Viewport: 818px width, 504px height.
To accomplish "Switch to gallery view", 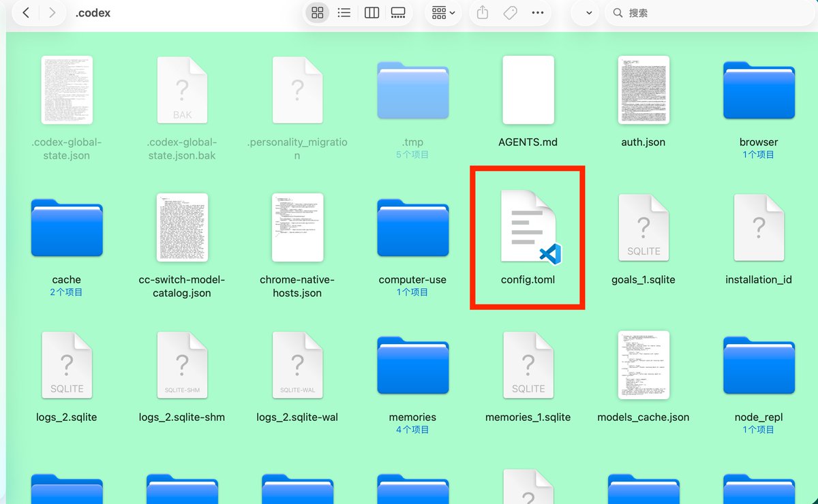I will point(398,12).
